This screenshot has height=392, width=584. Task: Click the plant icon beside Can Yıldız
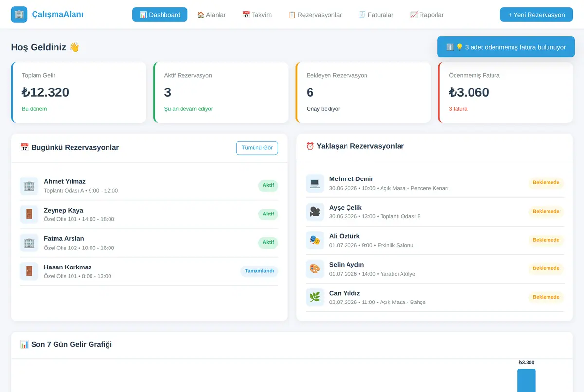coord(315,297)
